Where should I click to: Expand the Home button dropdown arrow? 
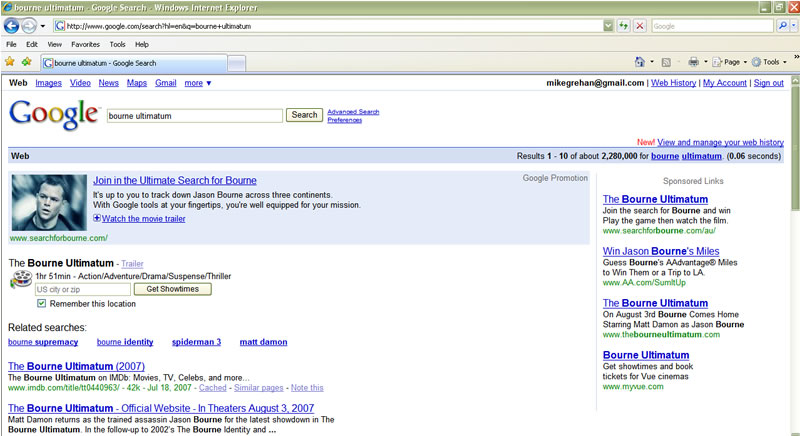point(652,62)
